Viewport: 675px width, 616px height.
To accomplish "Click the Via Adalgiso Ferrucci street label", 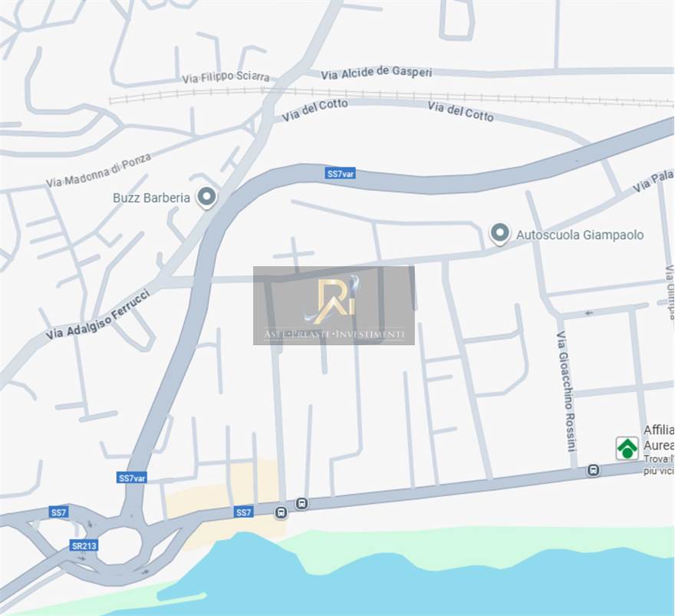I will click(98, 315).
